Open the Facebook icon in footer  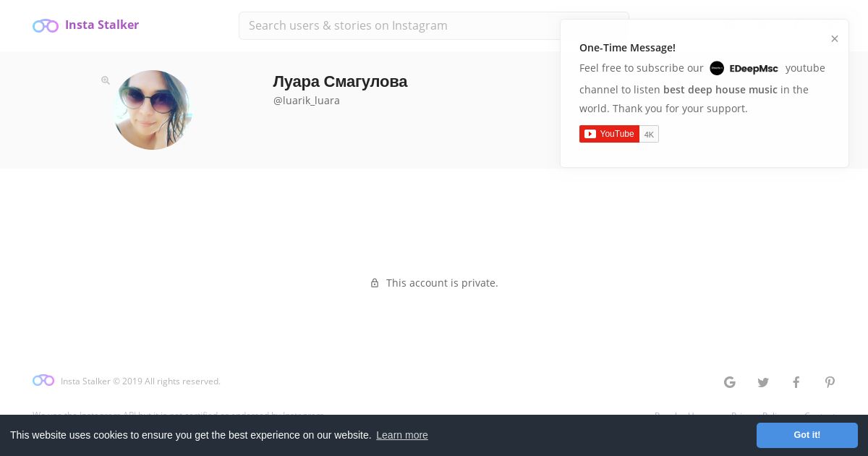coord(796,382)
